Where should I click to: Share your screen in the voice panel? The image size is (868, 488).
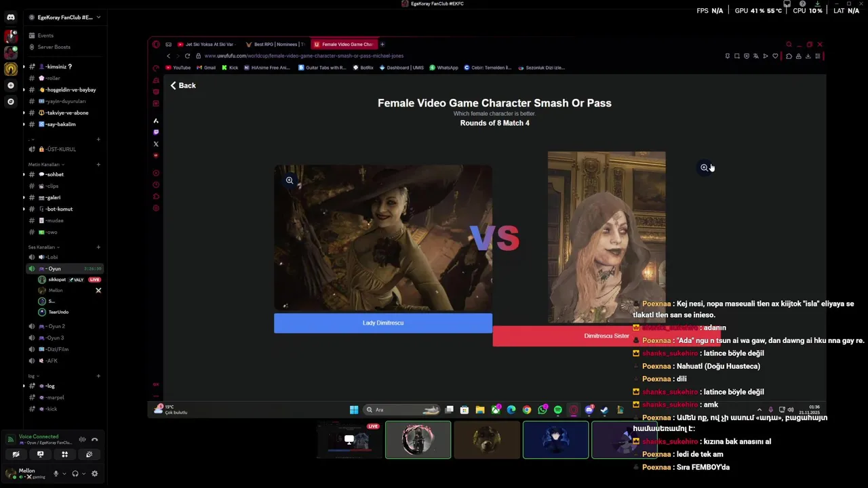coord(40,454)
